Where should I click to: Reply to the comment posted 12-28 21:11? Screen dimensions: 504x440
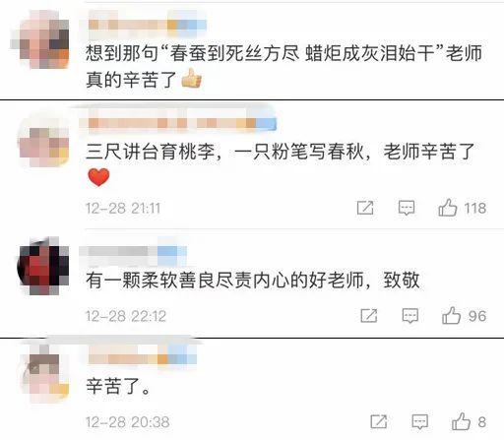[x=407, y=208]
